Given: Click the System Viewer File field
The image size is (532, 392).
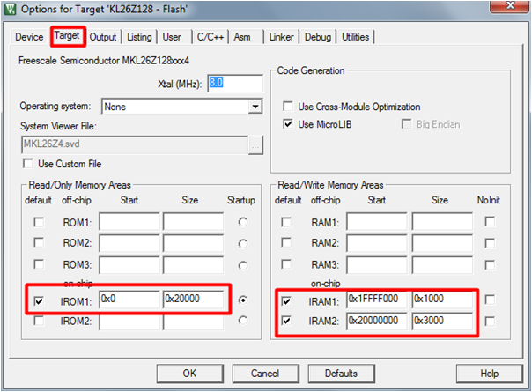Looking at the screenshot, I should click(135, 144).
